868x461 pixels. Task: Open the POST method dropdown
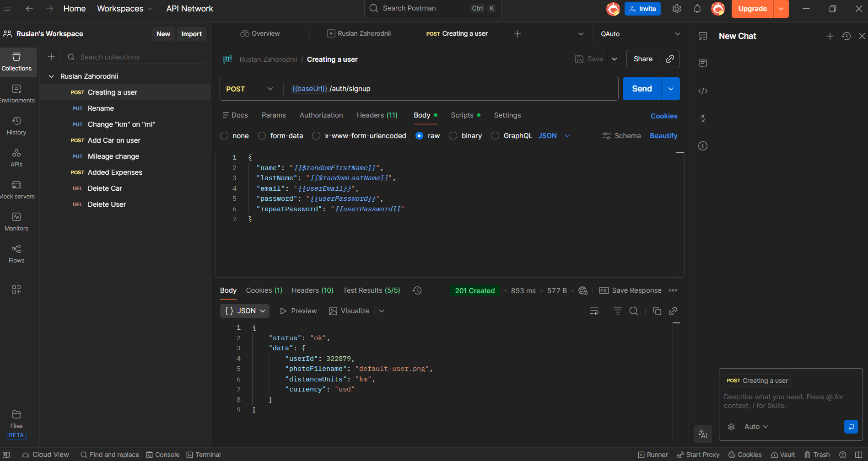[x=250, y=89]
